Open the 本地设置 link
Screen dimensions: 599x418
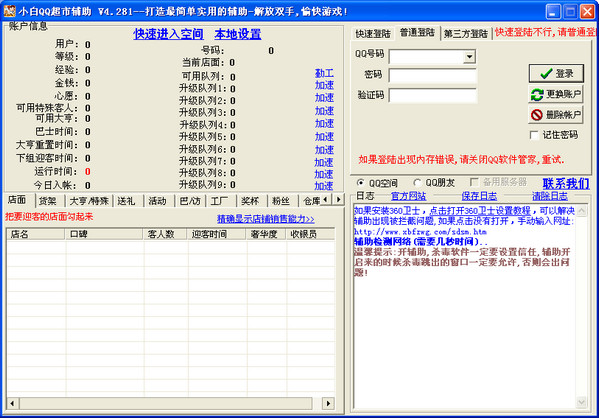(238, 34)
